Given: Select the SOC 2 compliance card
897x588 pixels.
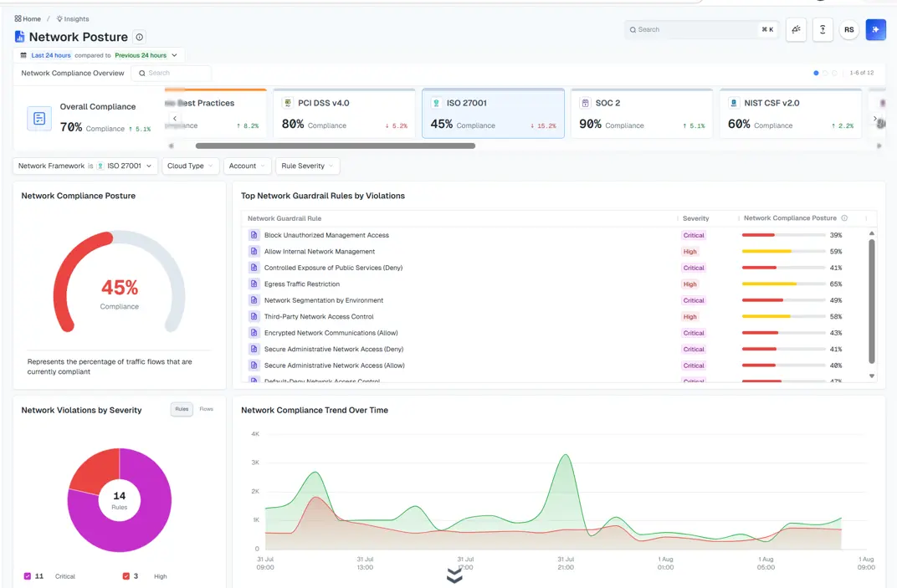Looking at the screenshot, I should click(642, 113).
